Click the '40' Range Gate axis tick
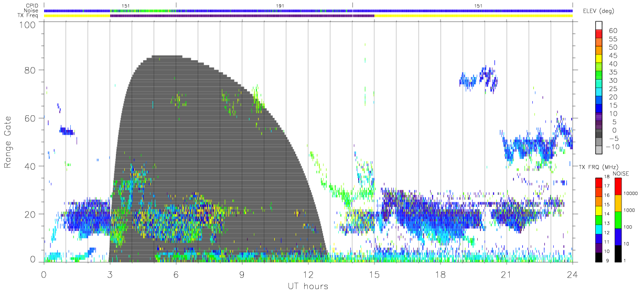The height and width of the screenshot is (297, 644). pos(30,166)
